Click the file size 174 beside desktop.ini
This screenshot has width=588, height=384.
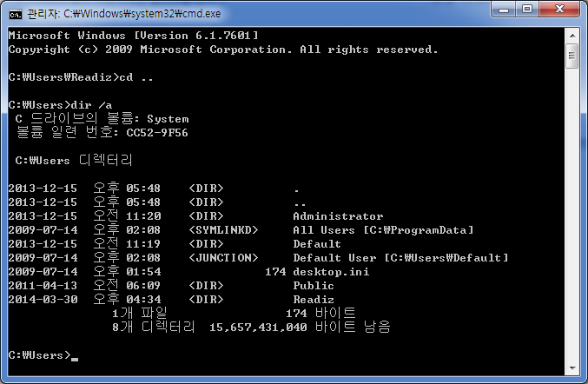pyautogui.click(x=275, y=272)
